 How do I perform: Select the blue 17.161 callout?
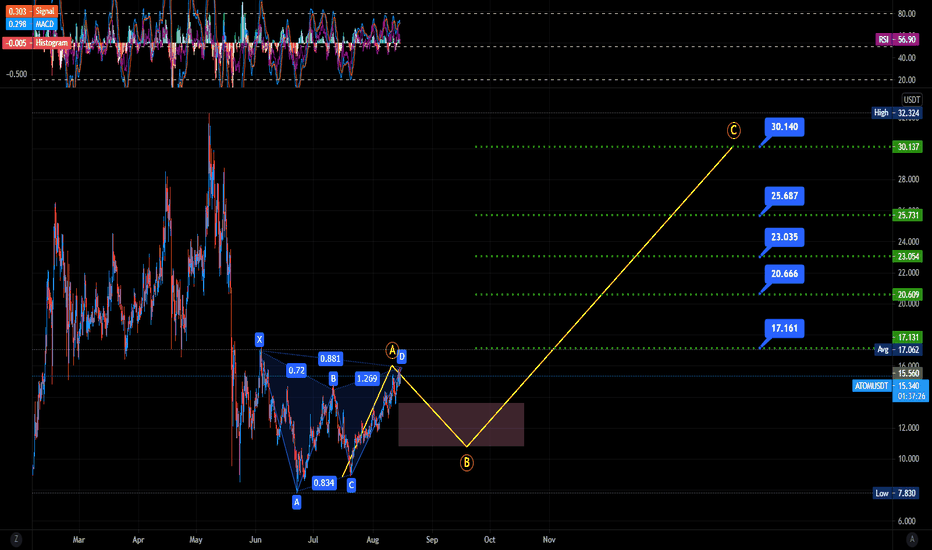pos(784,328)
